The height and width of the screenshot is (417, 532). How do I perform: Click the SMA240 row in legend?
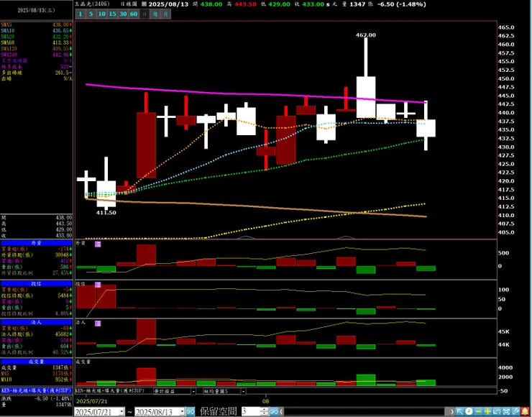(36, 55)
